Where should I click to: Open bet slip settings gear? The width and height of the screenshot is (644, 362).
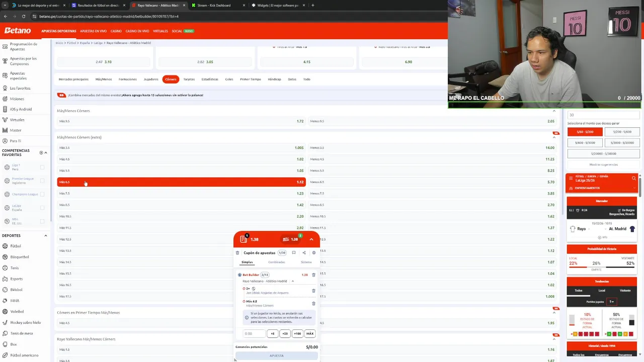(314, 253)
